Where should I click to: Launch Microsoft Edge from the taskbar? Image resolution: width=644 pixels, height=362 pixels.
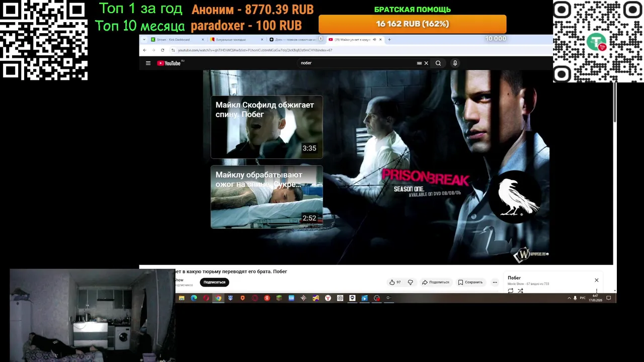click(194, 298)
